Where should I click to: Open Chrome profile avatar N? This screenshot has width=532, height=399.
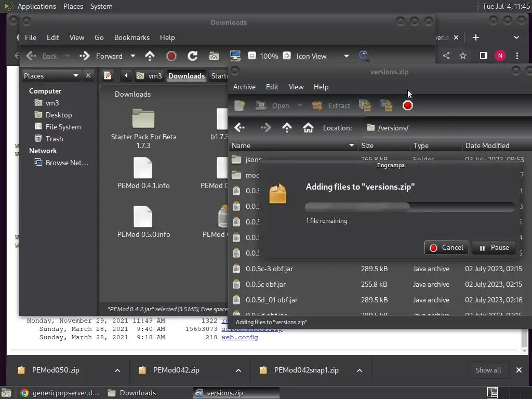(500, 56)
